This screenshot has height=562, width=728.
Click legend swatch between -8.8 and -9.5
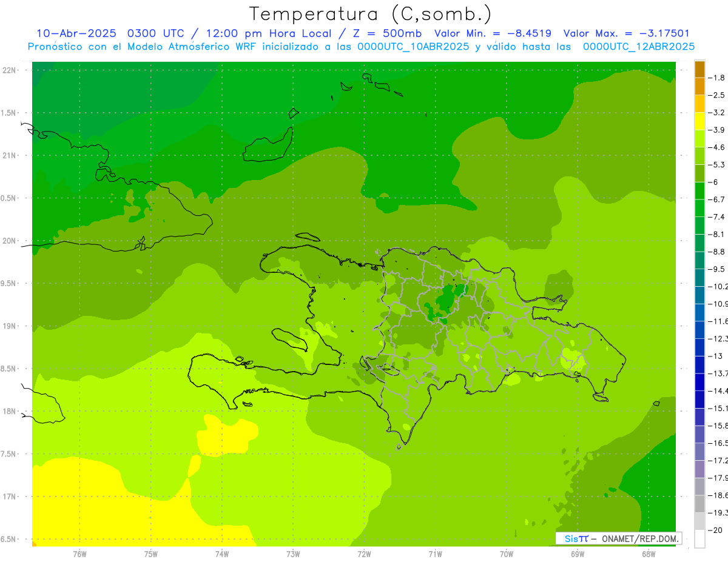click(x=699, y=260)
